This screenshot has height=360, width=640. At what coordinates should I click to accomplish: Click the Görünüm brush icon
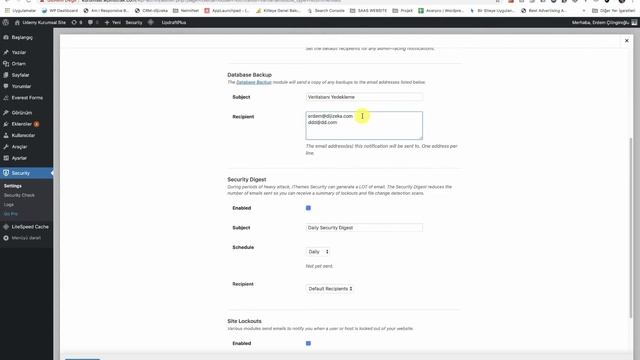click(x=6, y=113)
